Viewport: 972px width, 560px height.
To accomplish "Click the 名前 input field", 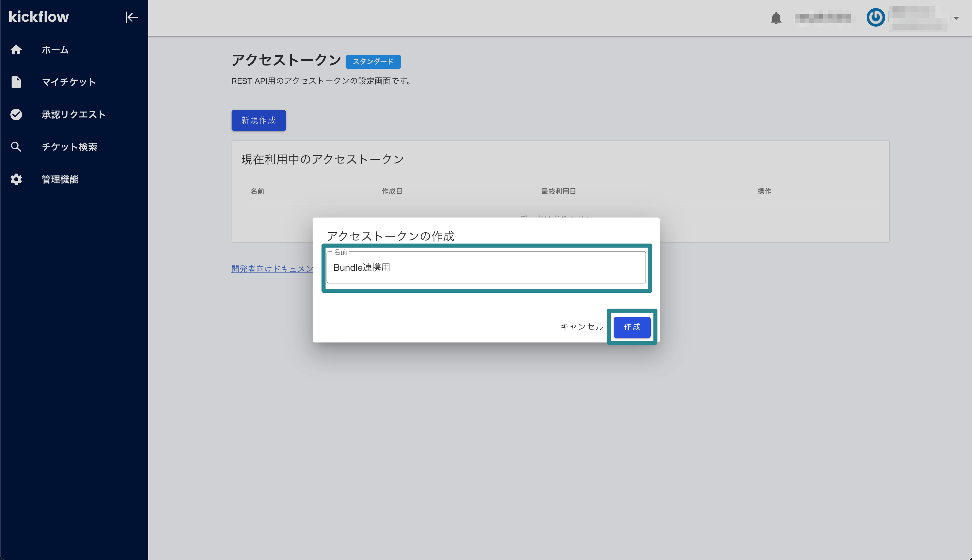I will (x=486, y=268).
